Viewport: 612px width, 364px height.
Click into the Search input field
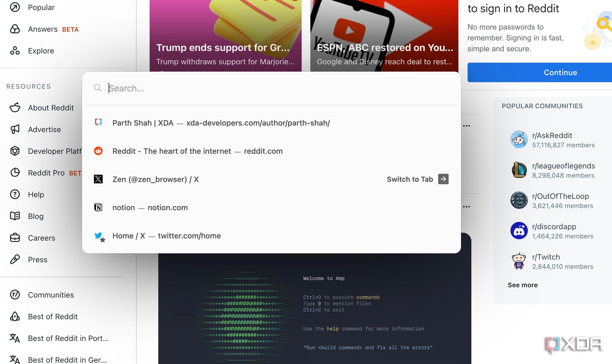[x=272, y=88]
